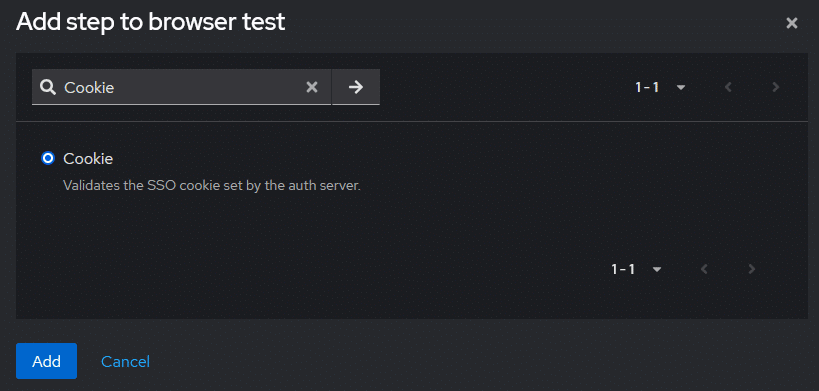Screen dimensions: 819x391
Task: Click the Cookie option label
Action: [88, 159]
